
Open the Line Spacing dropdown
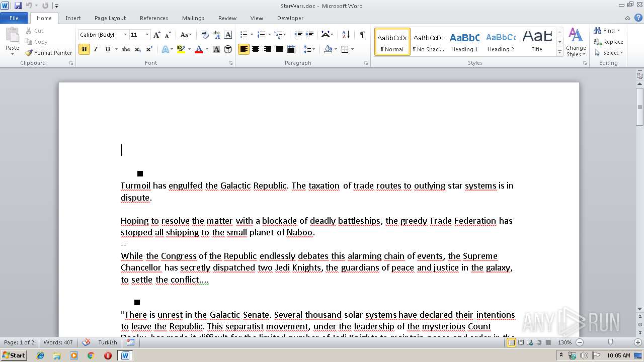click(309, 49)
